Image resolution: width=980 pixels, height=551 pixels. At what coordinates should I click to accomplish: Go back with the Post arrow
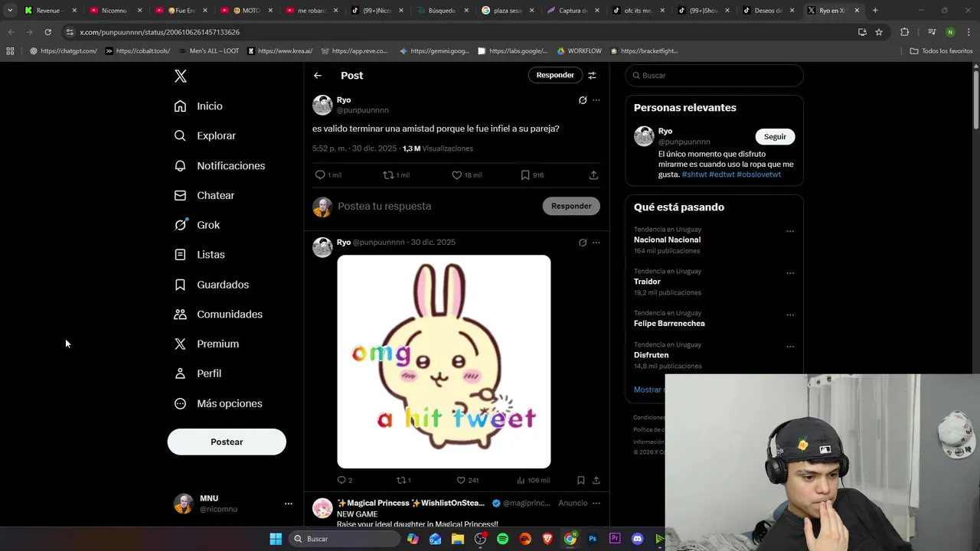coord(318,75)
